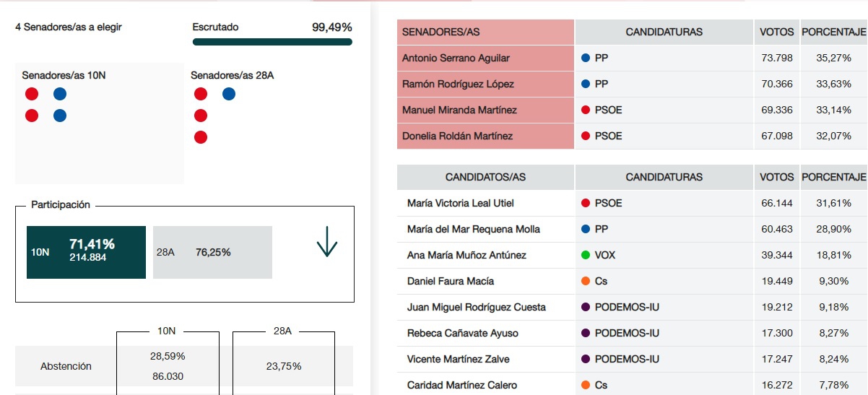Select the 28A participation tile showing 76,25%

212,252
